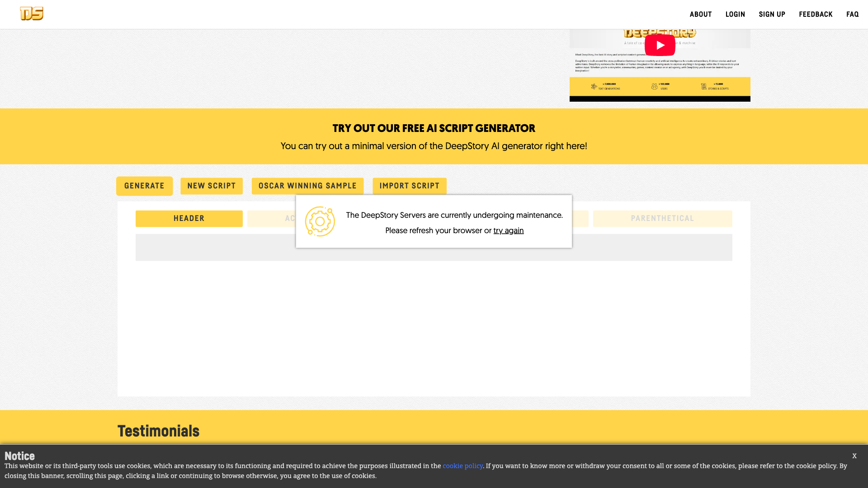
Task: Open the cookie policy link
Action: [x=462, y=466]
